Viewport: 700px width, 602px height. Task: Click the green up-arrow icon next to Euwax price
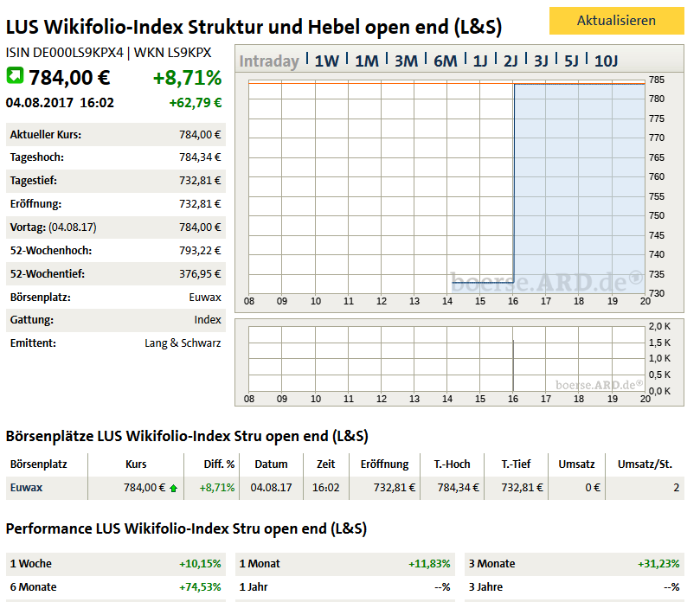(x=172, y=488)
